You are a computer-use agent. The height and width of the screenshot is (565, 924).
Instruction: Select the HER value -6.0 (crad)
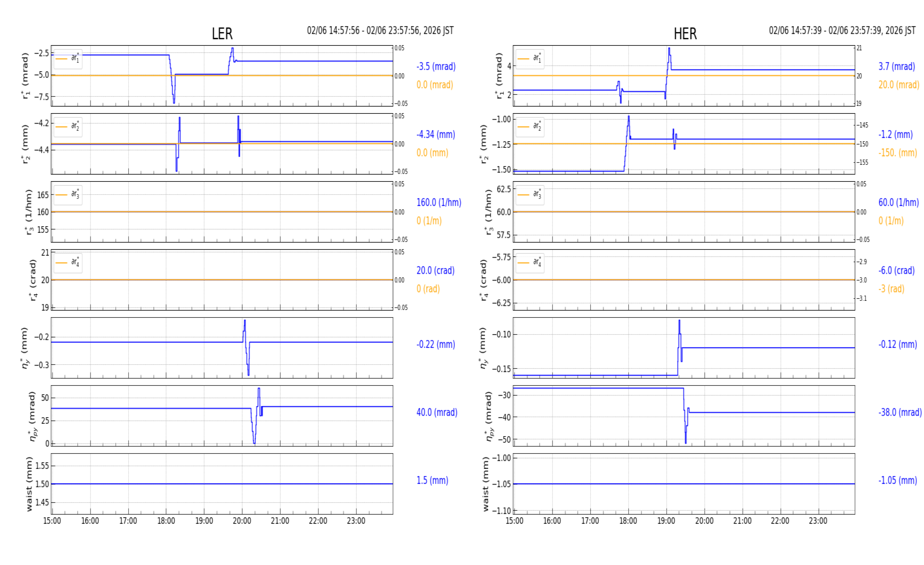click(897, 271)
